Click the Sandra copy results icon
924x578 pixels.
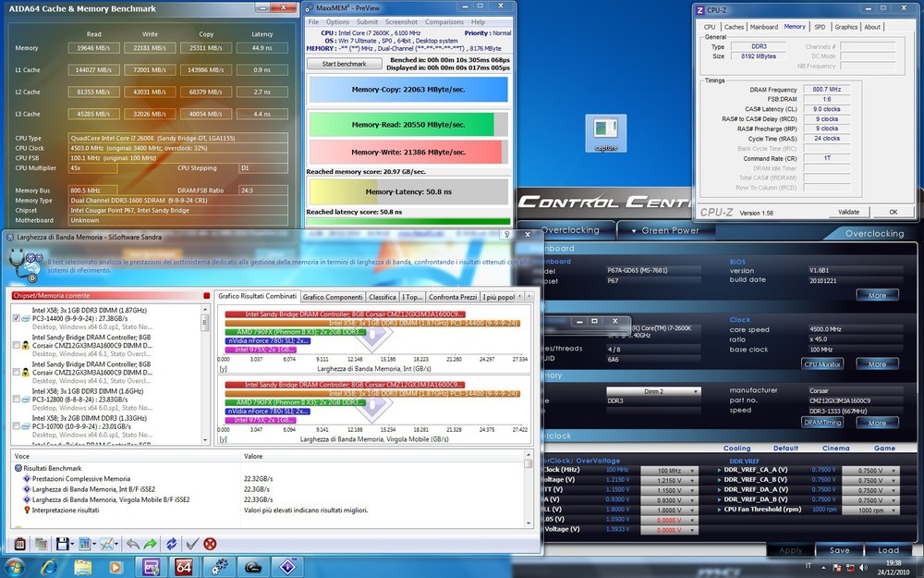42,544
